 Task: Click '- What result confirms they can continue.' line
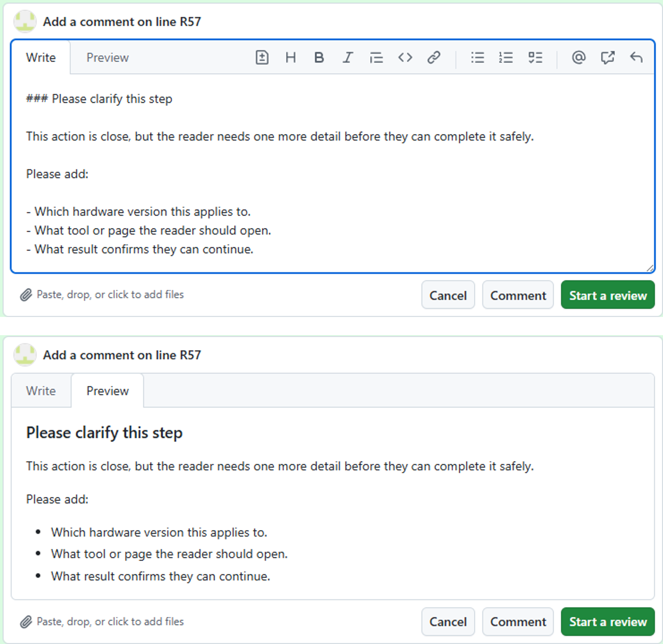click(140, 249)
